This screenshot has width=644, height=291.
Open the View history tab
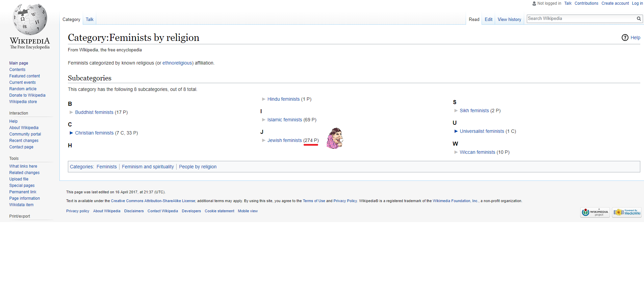(x=509, y=19)
